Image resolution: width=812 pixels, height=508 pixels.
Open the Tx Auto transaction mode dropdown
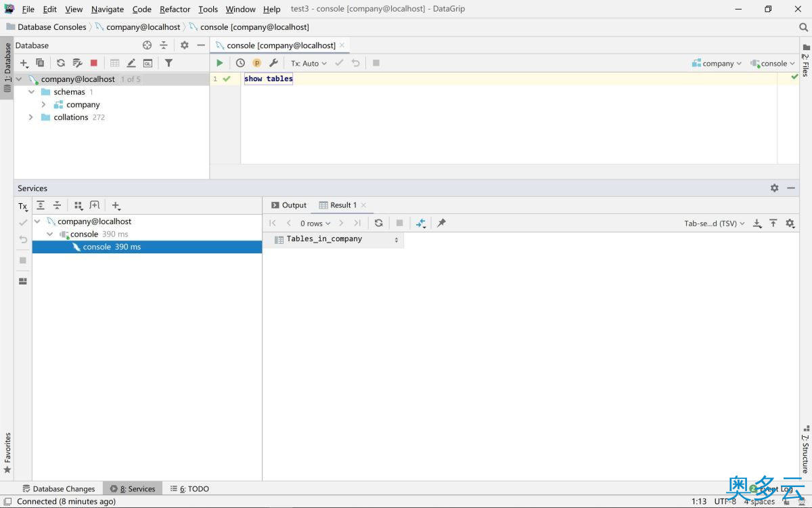pos(309,63)
